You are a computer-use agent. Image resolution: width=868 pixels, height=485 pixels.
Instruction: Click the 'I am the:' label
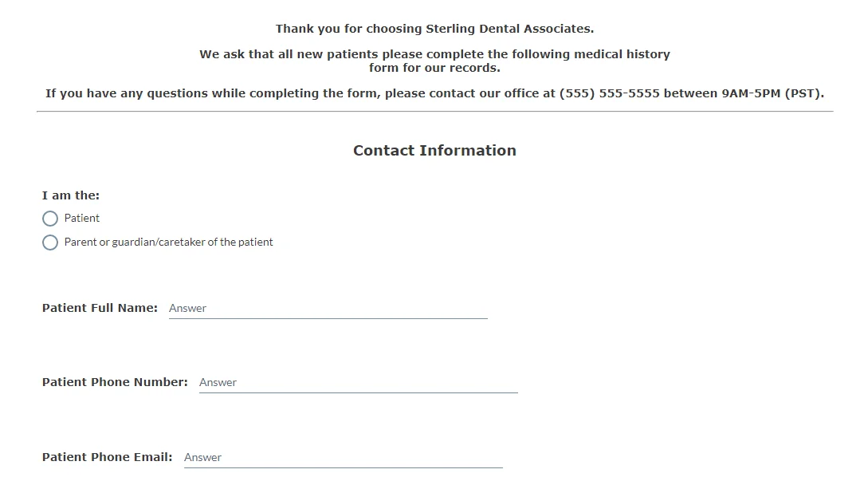pyautogui.click(x=70, y=195)
